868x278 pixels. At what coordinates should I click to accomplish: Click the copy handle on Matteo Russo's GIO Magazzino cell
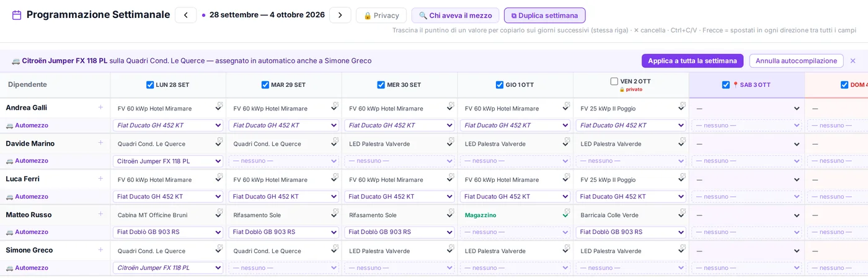(567, 211)
